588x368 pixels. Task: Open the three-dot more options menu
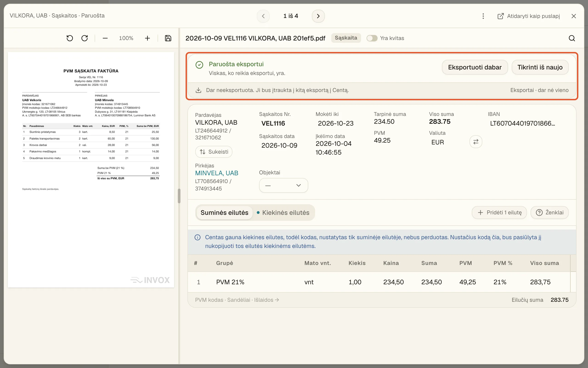(483, 16)
